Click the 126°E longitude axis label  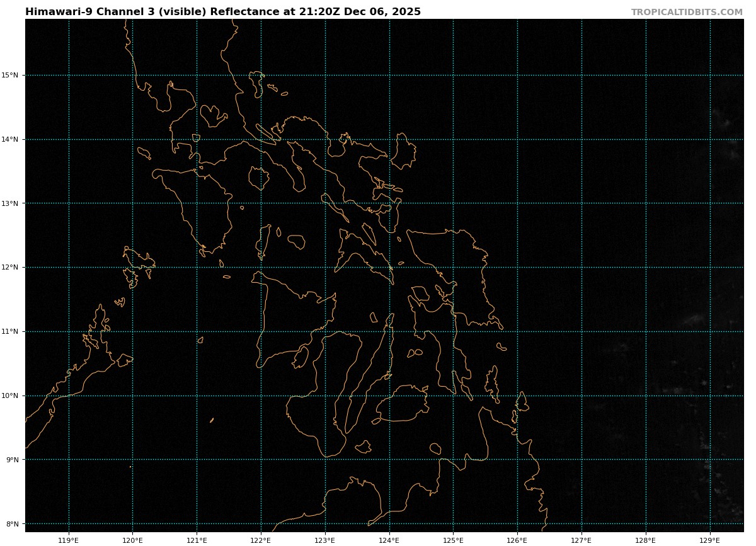click(517, 540)
